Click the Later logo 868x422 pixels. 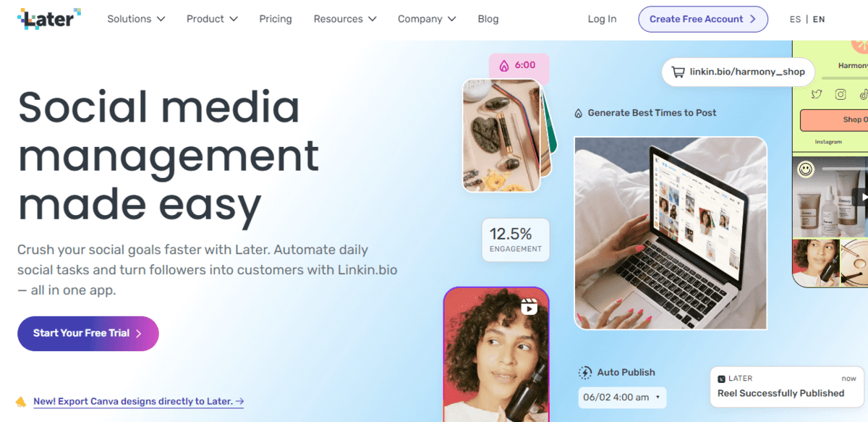click(x=49, y=19)
